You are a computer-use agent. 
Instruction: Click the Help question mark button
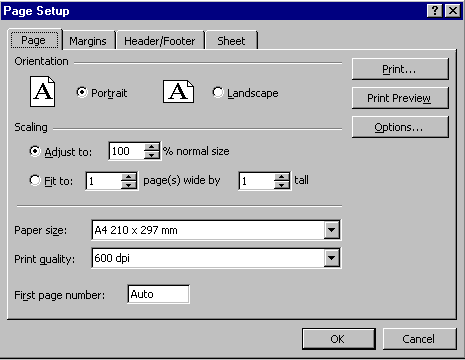(x=434, y=11)
